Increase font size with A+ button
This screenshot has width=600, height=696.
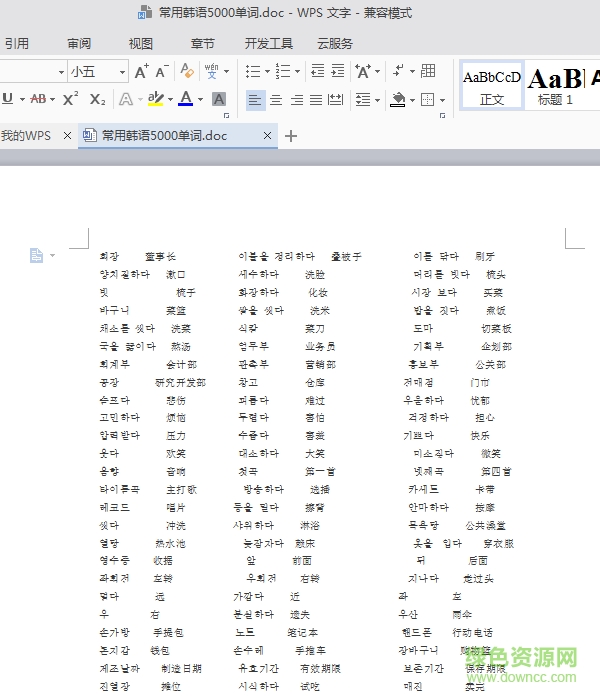(142, 71)
